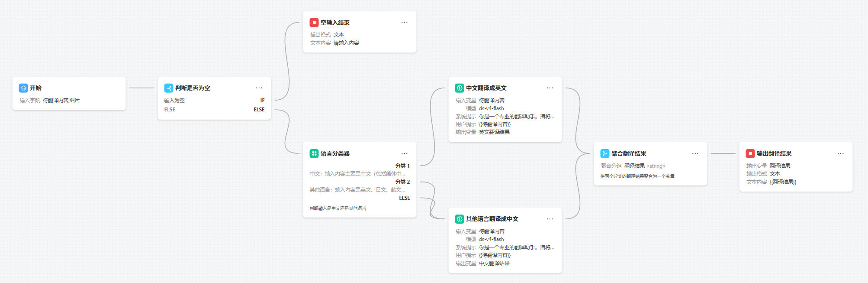The height and width of the screenshot is (283, 868).
Task: Click 英文翻译结果 output variable
Action: point(494,132)
